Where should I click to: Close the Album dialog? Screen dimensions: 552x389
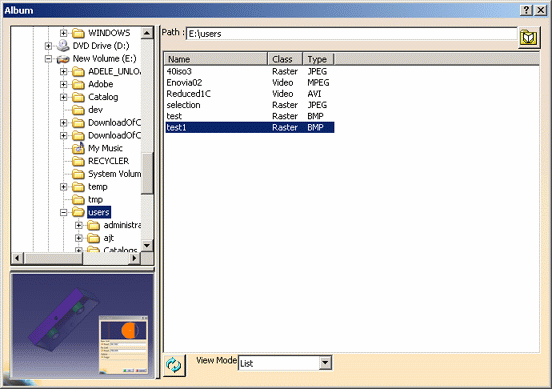pos(540,10)
